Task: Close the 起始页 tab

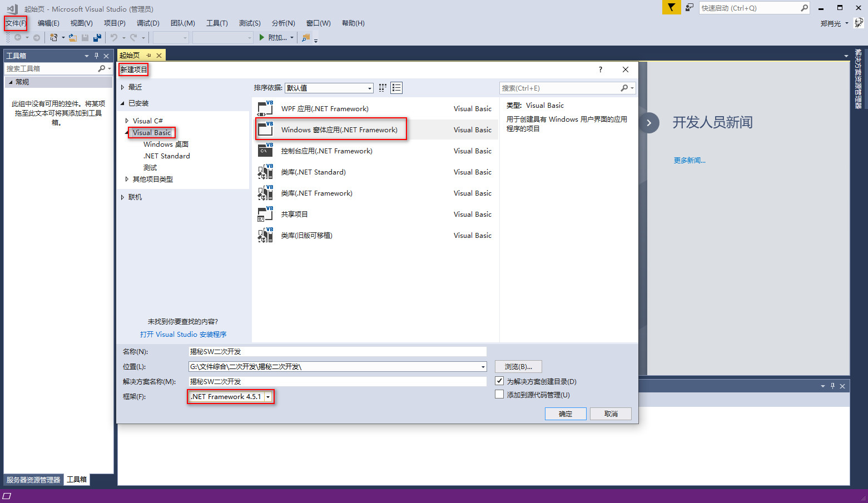Action: [159, 56]
